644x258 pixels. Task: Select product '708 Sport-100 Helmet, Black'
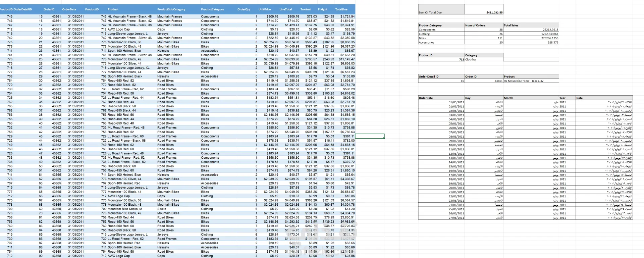(x=121, y=76)
